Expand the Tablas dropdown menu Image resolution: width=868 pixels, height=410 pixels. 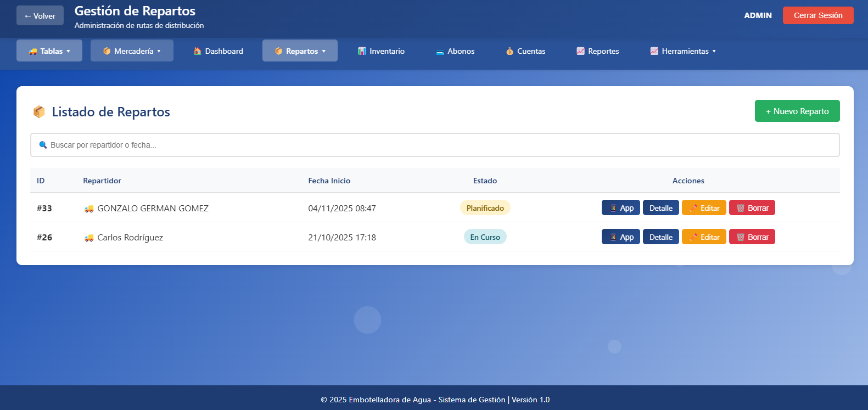[x=49, y=51]
